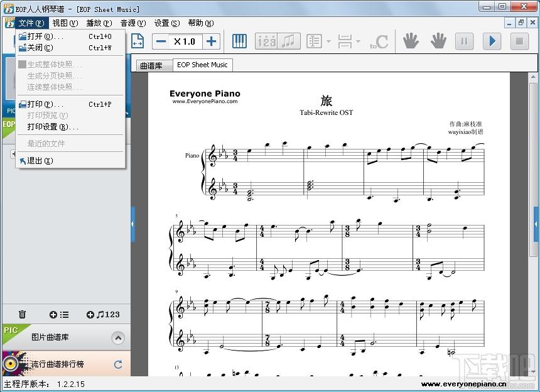Click the left panel collapse handle

pos(132,224)
